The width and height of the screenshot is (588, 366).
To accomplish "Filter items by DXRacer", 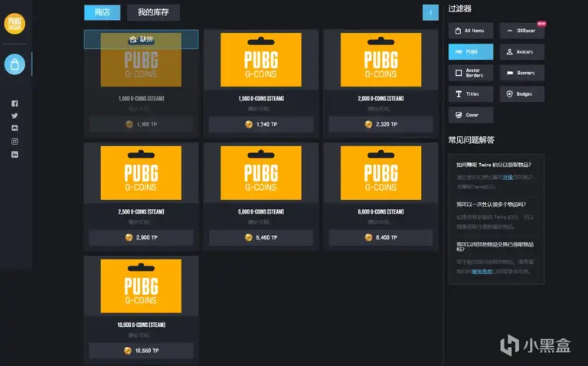I will 522,31.
